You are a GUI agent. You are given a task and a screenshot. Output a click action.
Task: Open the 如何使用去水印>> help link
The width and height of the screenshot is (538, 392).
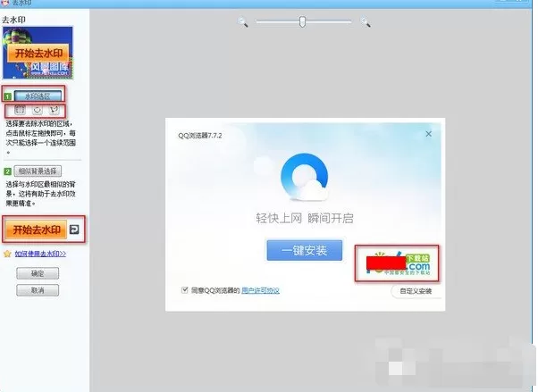pyautogui.click(x=40, y=254)
